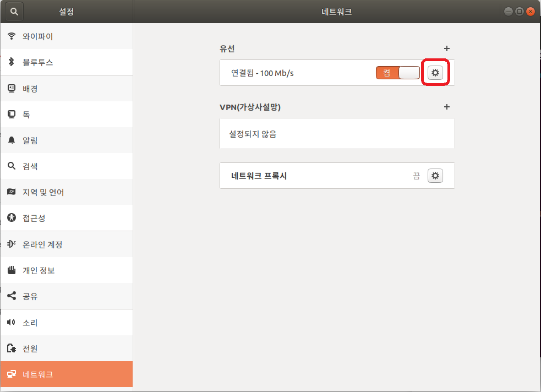
Task: Open the 와이파이 settings panel
Action: [67, 36]
